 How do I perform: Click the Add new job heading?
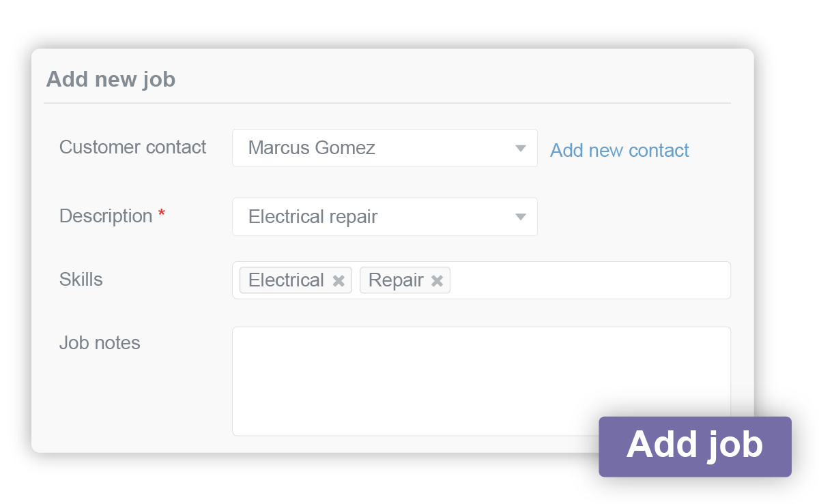pos(111,80)
